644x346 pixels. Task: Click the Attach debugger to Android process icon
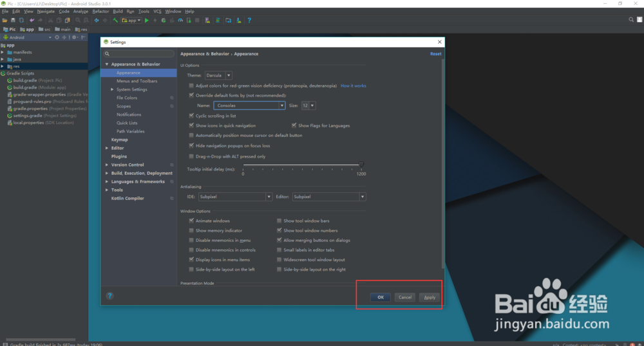(189, 20)
